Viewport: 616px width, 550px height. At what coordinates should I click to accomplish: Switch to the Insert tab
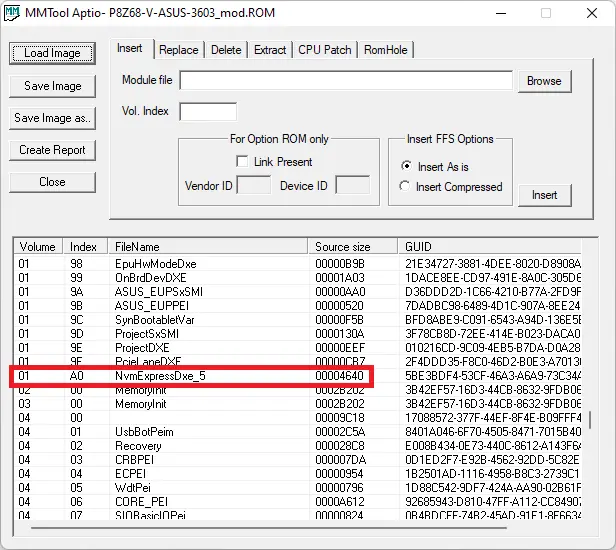(x=130, y=48)
